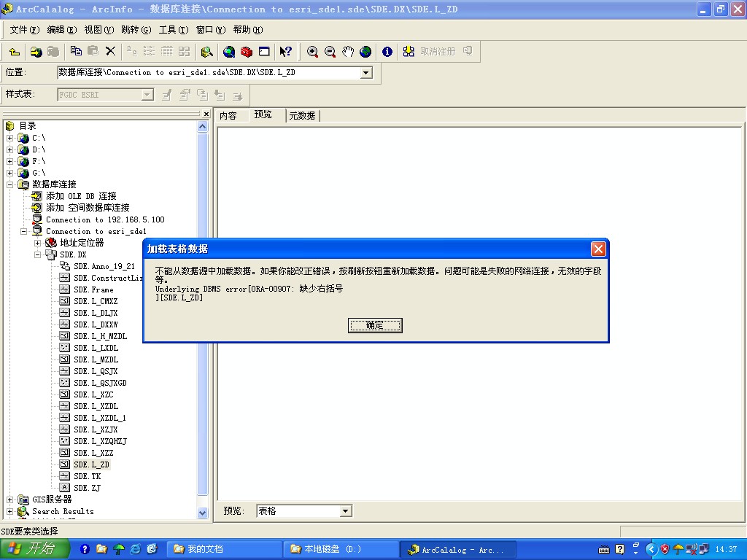
Task: Open the 工具(T) menu
Action: 174,30
